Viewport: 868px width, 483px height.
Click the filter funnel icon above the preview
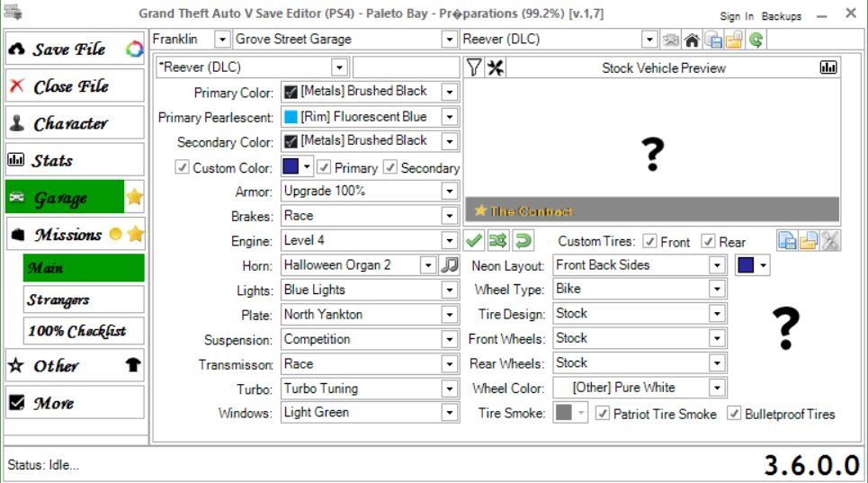(474, 67)
